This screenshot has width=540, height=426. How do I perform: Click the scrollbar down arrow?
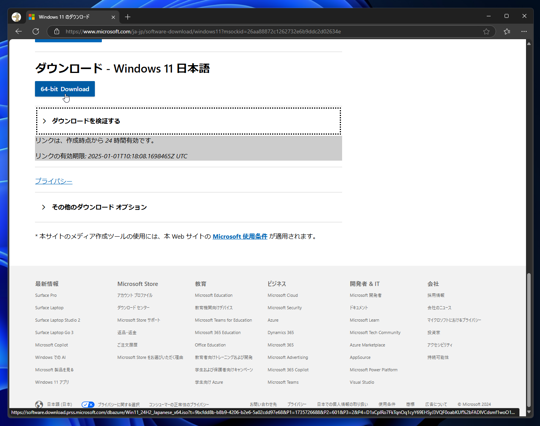[529, 412]
